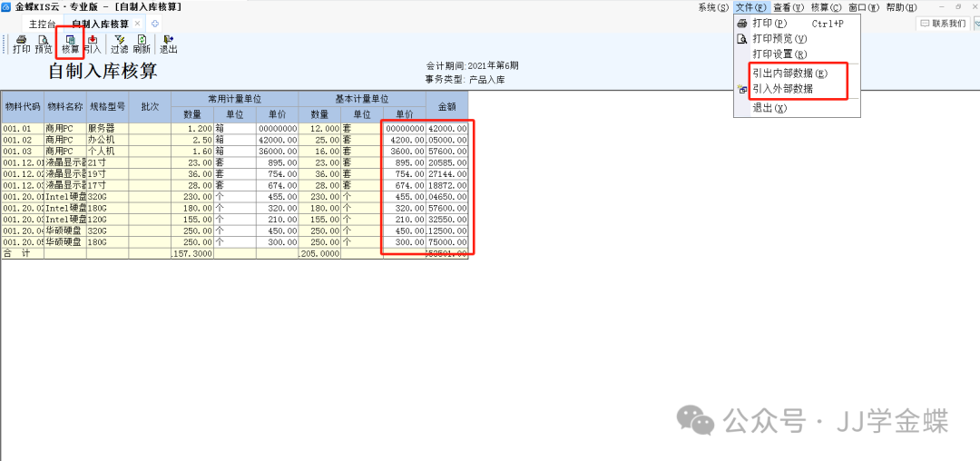The image size is (980, 461).
Task: Click the 退出 (Exit) toolbar icon
Action: [169, 44]
